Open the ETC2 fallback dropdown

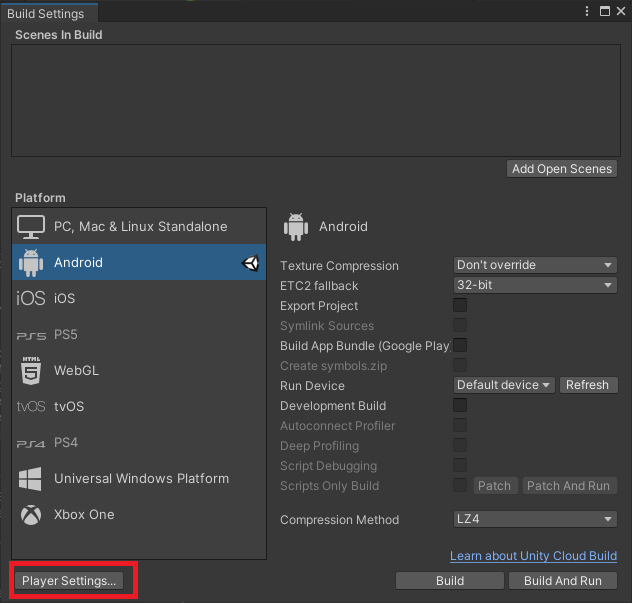coord(535,285)
